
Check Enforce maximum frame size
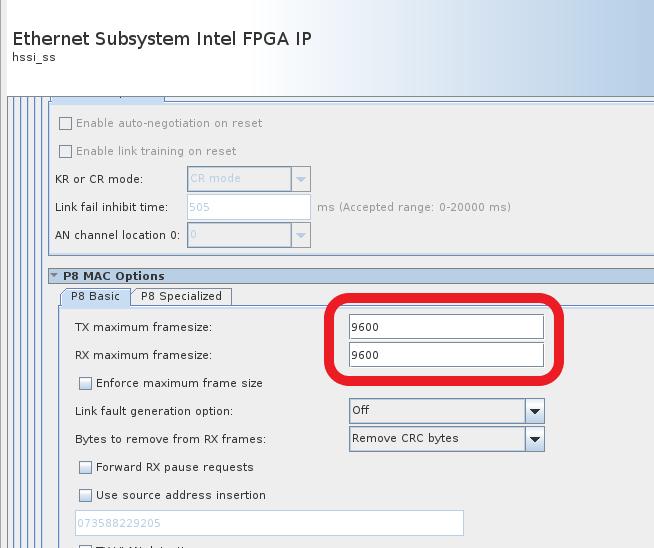click(85, 383)
